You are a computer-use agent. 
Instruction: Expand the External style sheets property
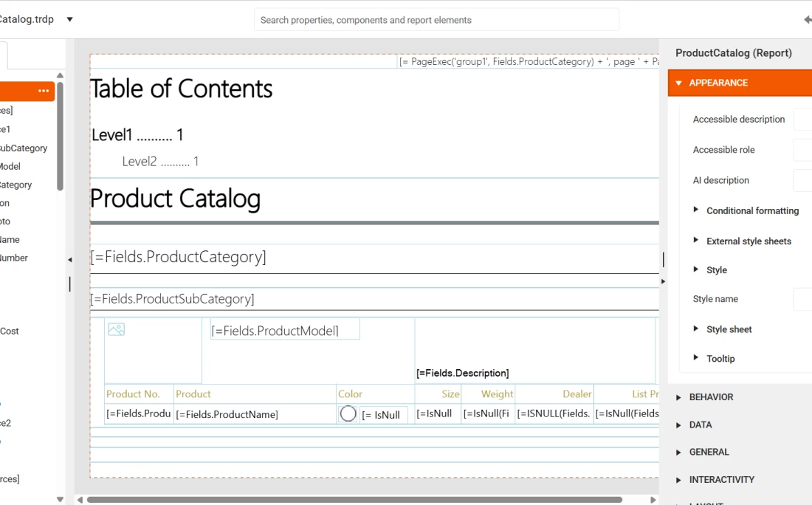tap(695, 241)
